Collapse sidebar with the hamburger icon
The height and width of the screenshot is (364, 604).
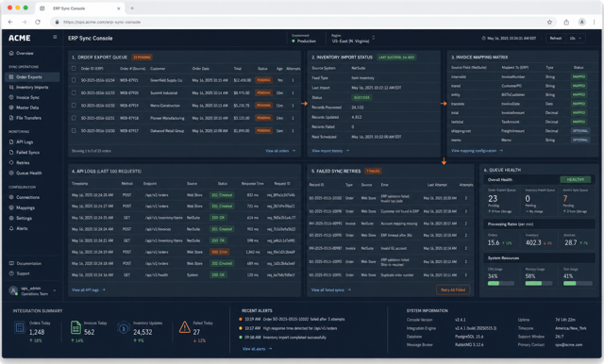[55, 38]
